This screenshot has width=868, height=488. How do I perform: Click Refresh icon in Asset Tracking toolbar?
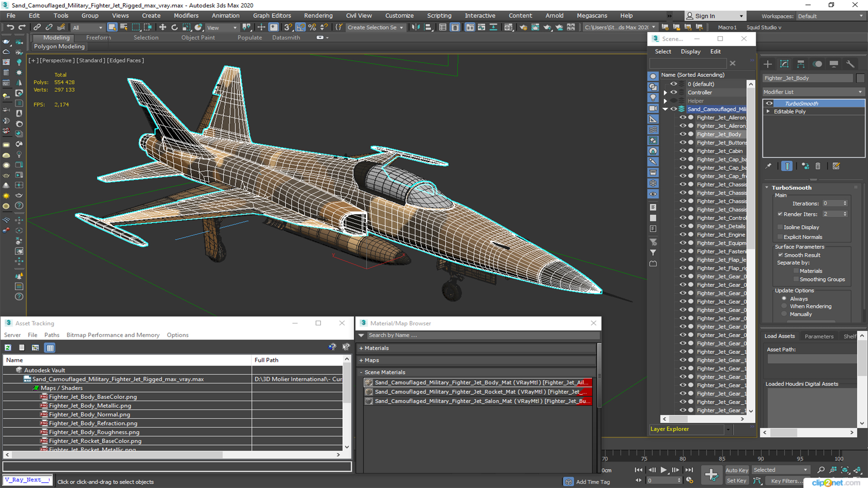pyautogui.click(x=8, y=347)
